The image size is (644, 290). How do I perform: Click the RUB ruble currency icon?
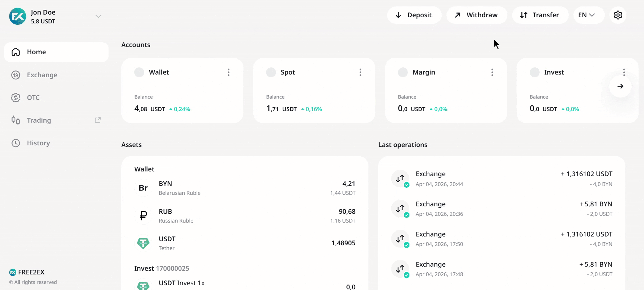pyautogui.click(x=143, y=215)
